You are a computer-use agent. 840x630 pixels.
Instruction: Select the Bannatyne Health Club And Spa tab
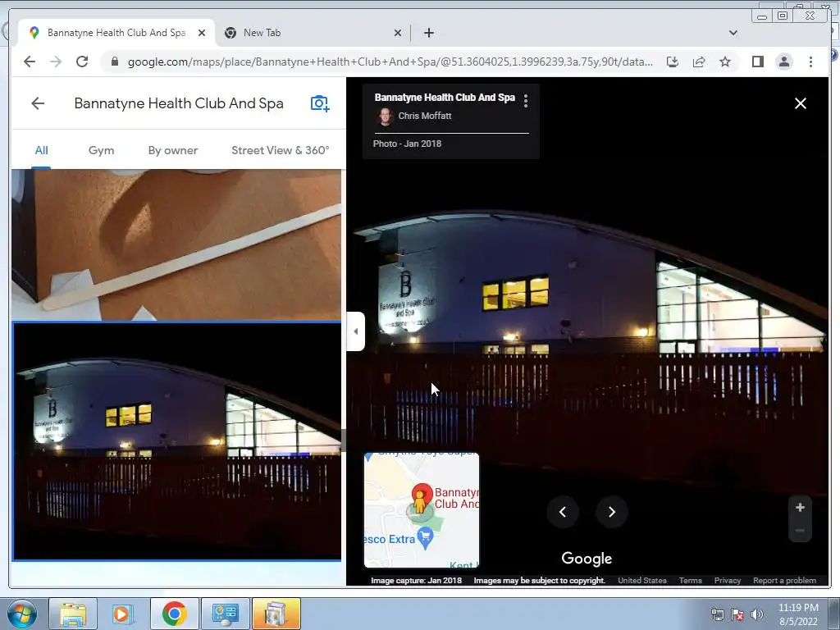click(x=116, y=33)
